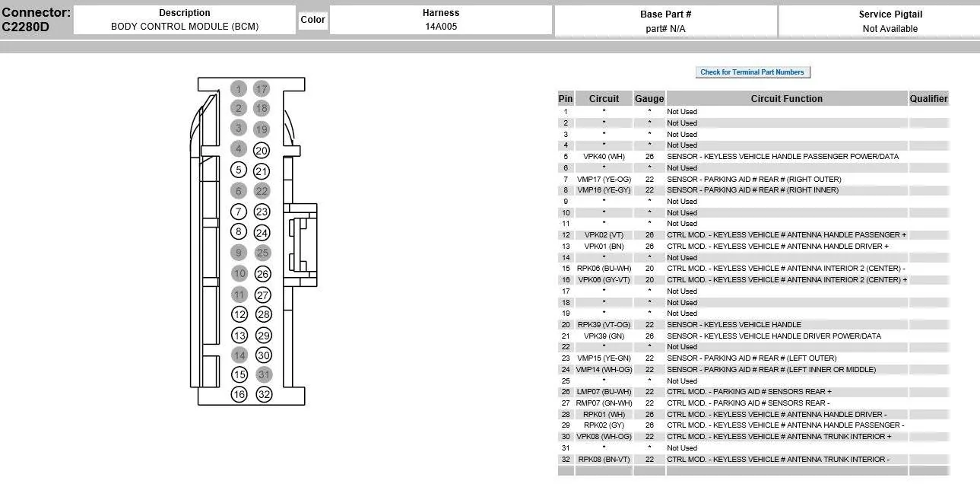980x484 pixels.
Task: Select pin 20 circle in connector diagram
Action: tap(262, 151)
